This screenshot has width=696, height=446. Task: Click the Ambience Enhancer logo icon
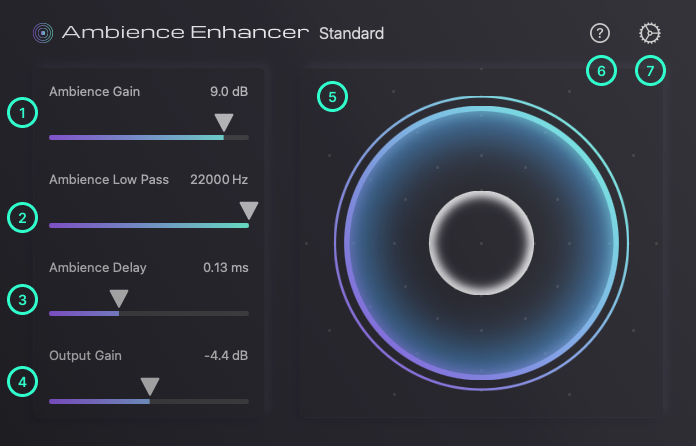(x=42, y=33)
